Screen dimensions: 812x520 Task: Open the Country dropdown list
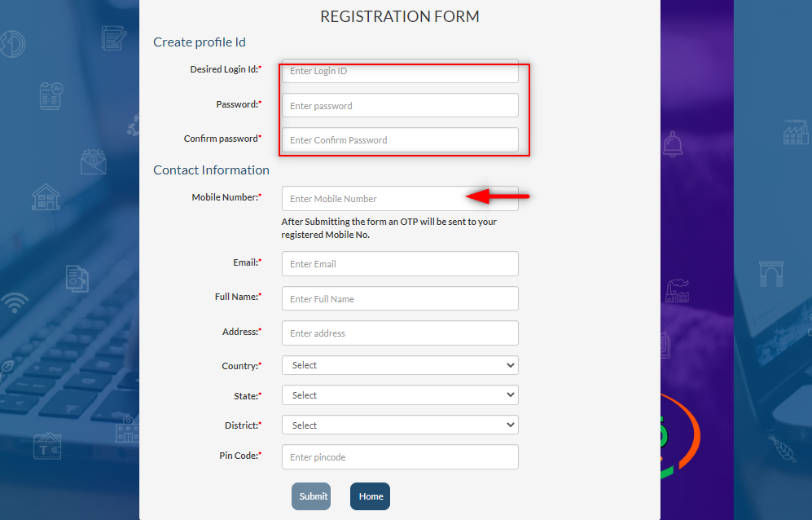point(400,365)
